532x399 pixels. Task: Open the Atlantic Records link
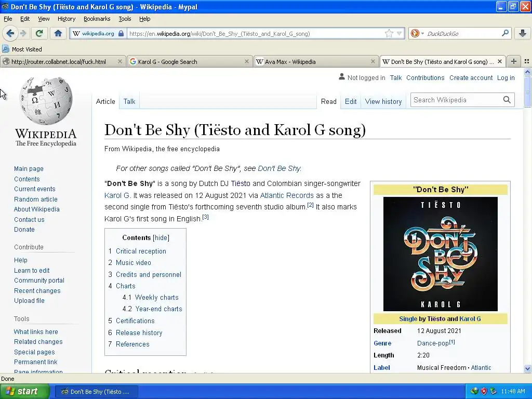(x=287, y=195)
